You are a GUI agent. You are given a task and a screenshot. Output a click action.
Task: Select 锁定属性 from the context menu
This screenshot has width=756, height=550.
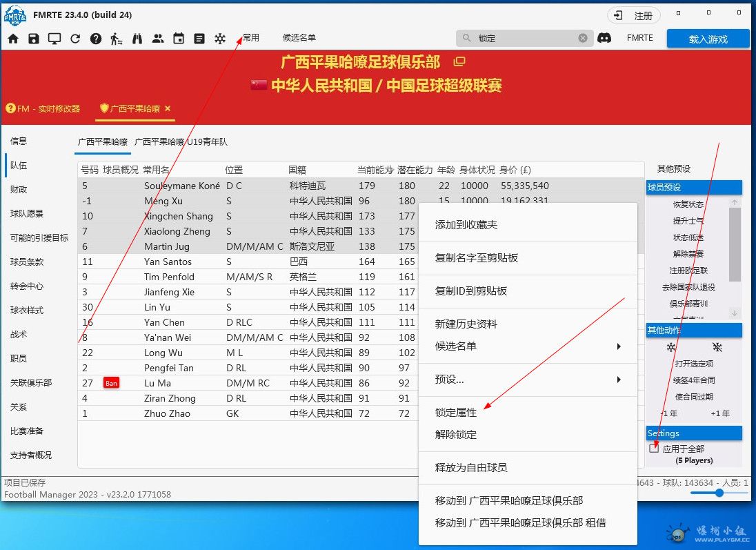pyautogui.click(x=456, y=413)
